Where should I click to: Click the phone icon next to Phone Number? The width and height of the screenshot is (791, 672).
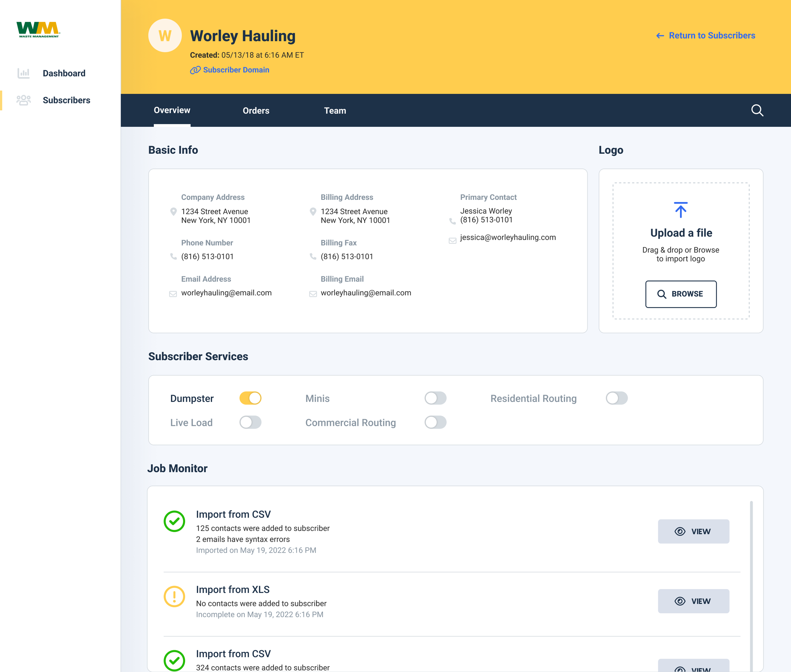(173, 257)
